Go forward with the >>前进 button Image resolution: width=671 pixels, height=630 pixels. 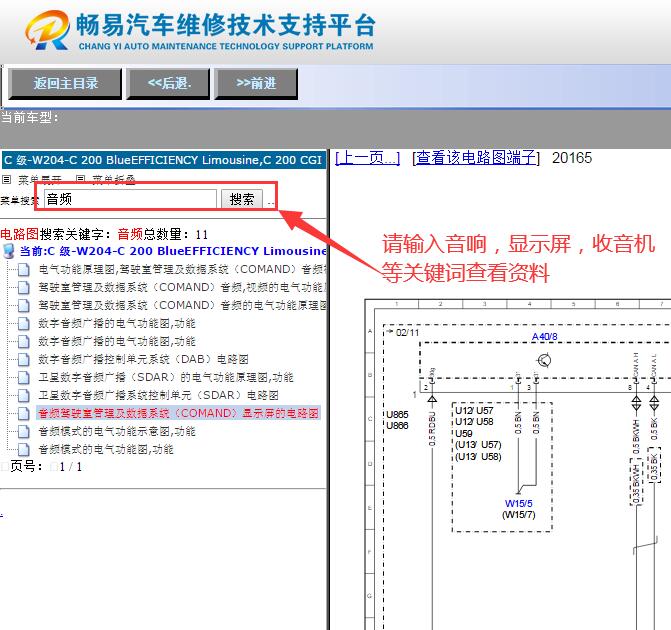[x=256, y=84]
